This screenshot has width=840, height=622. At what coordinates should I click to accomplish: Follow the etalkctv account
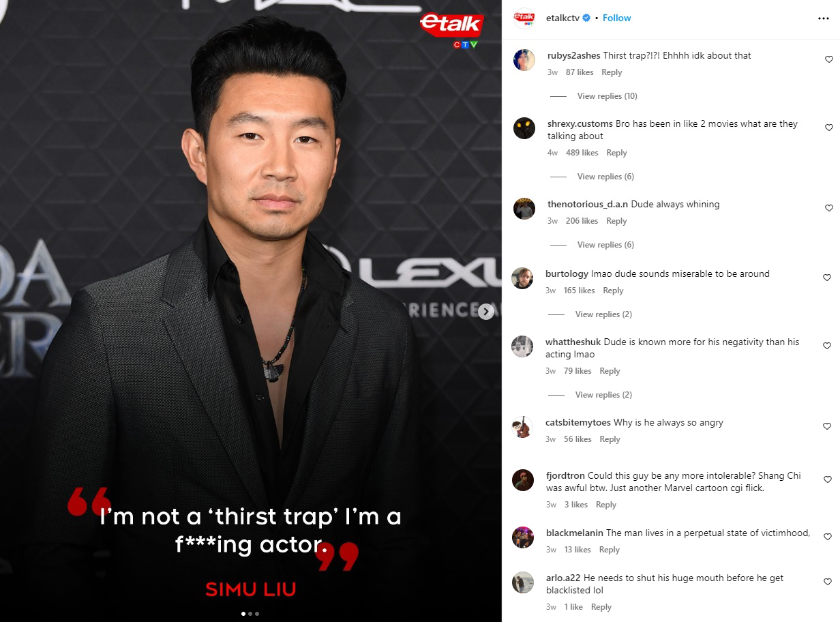[x=617, y=18]
